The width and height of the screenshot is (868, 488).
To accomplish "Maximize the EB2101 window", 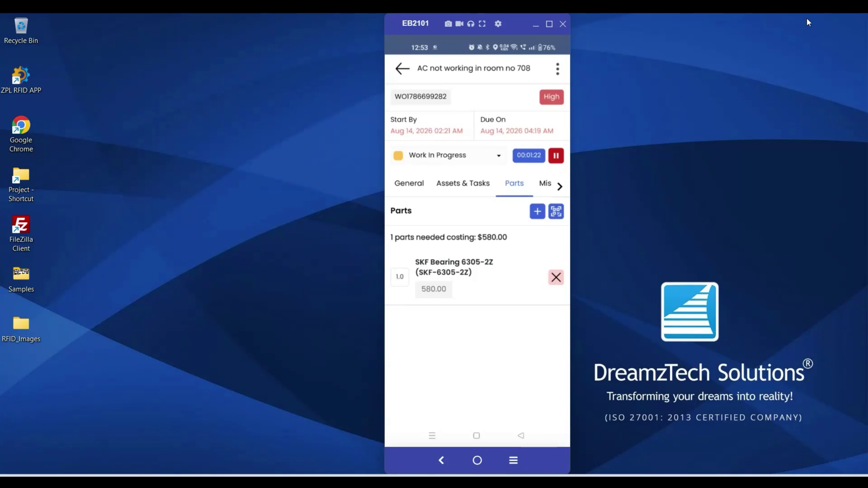I will pos(549,24).
